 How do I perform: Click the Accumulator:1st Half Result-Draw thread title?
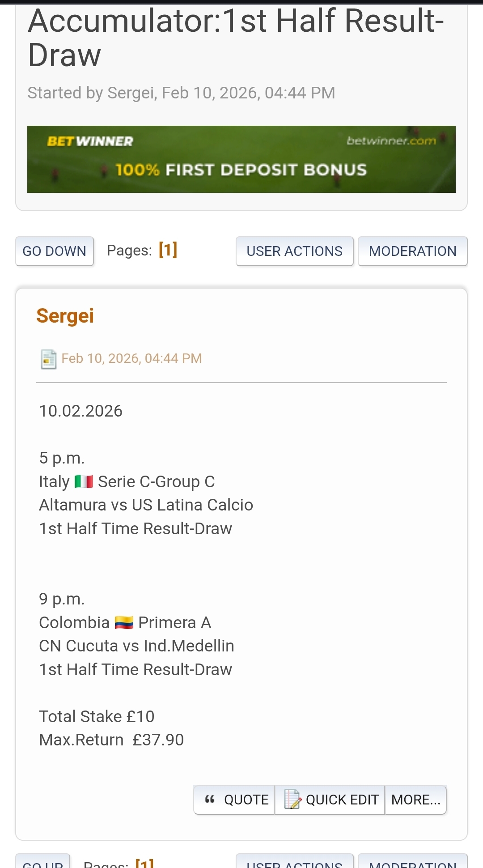point(236,38)
